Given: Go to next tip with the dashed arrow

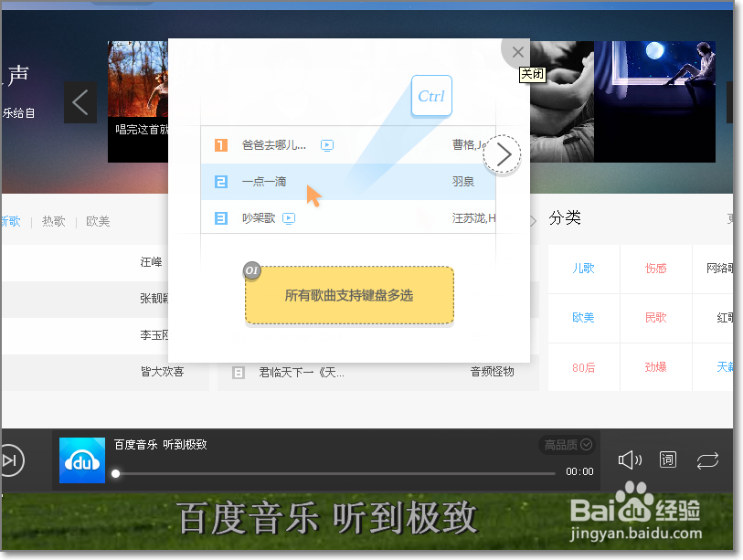Looking at the screenshot, I should [503, 154].
